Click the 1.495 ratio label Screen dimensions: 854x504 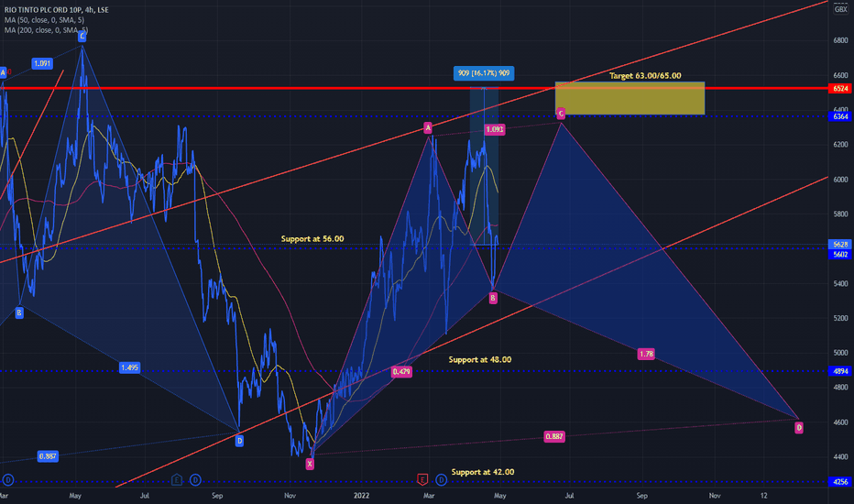(129, 367)
